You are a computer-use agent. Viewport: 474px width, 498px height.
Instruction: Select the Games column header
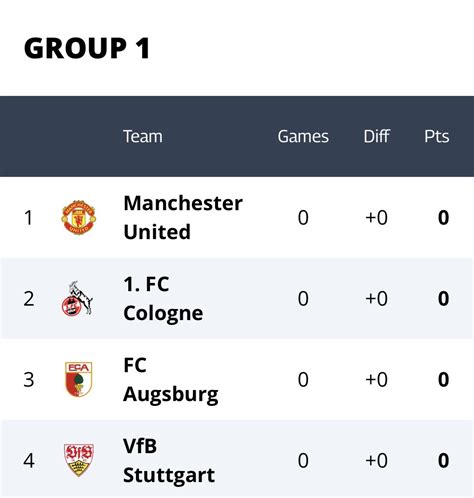tap(303, 136)
